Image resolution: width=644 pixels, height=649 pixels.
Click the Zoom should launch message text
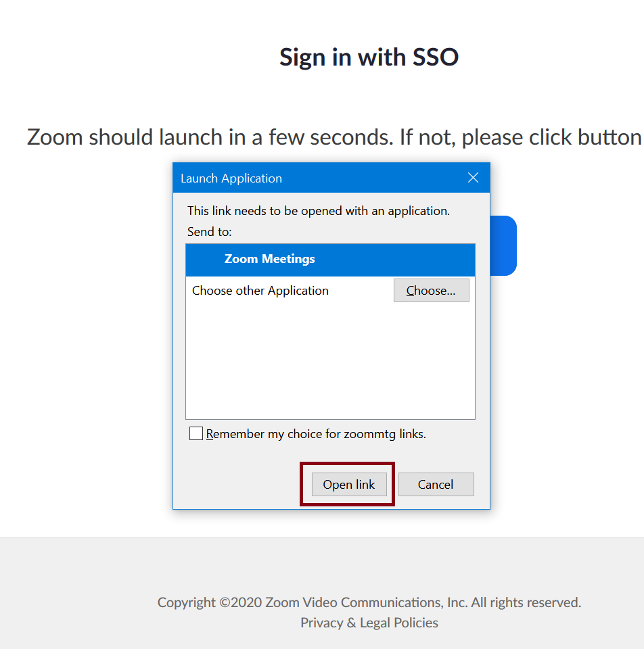[335, 137]
